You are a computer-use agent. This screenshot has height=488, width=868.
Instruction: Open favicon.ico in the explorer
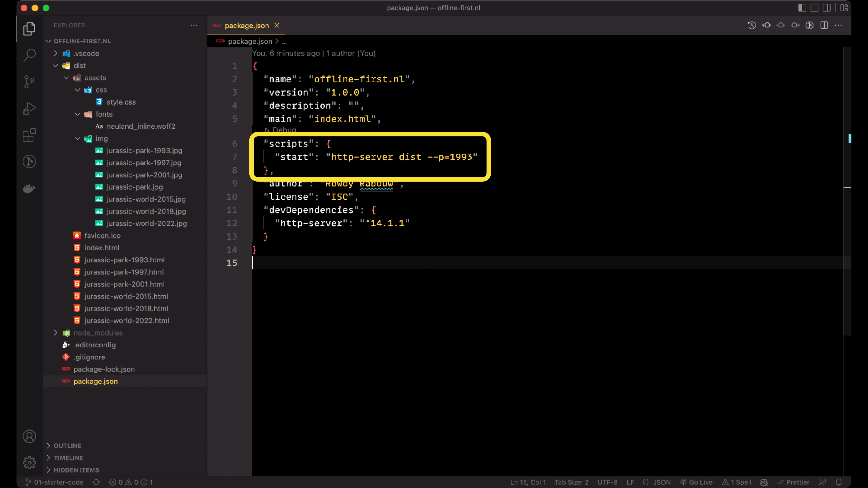(102, 235)
